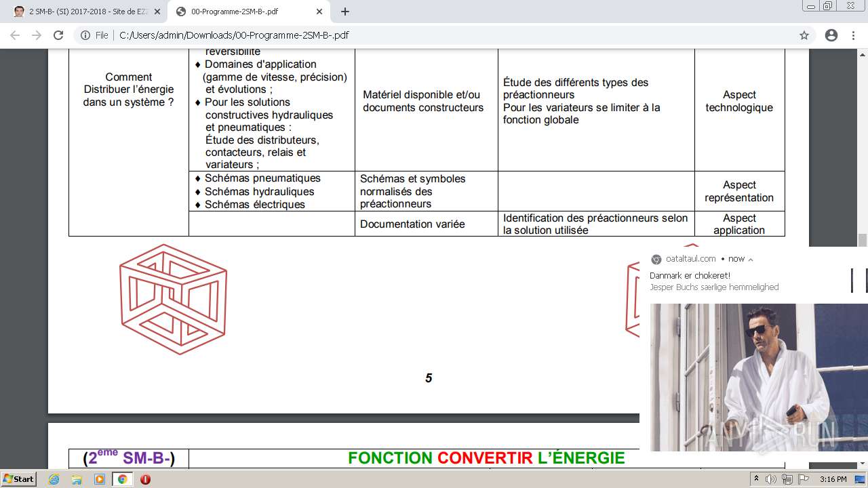This screenshot has height=488, width=868.
Task: Go forward with the browser arrow
Action: [37, 35]
